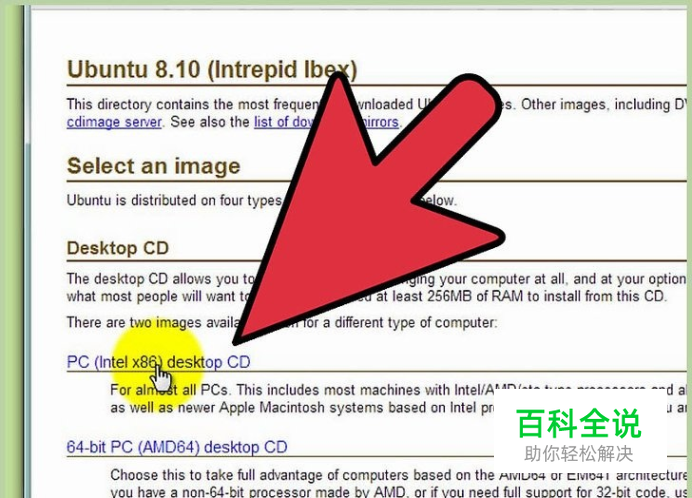The width and height of the screenshot is (692, 498).
Task: Click the Desktop CD heading
Action: [118, 248]
